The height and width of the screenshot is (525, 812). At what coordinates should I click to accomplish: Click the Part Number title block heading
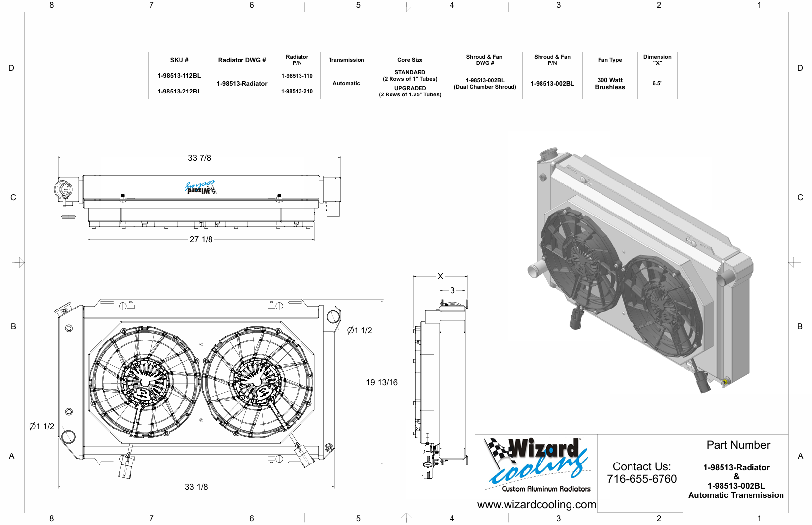(x=738, y=445)
